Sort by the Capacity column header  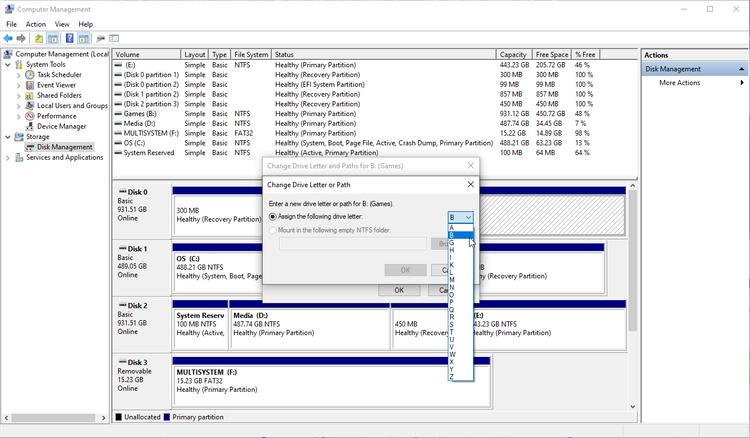click(x=514, y=55)
